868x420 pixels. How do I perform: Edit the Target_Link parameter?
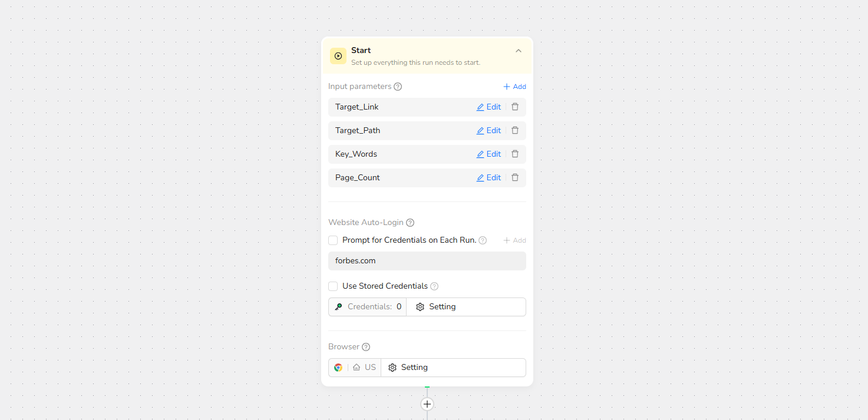(x=489, y=107)
